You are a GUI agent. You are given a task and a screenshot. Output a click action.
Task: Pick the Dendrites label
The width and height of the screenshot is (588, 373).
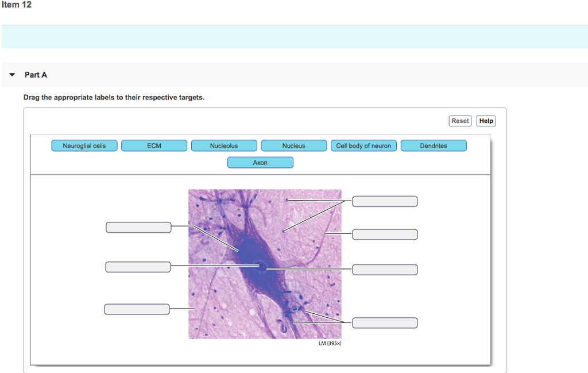434,146
